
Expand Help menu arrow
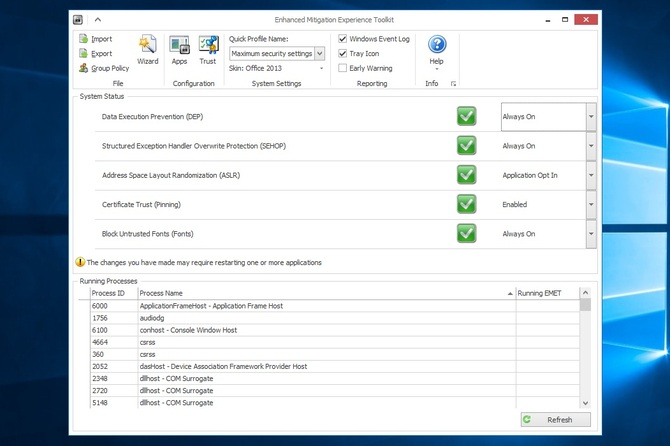pyautogui.click(x=437, y=69)
